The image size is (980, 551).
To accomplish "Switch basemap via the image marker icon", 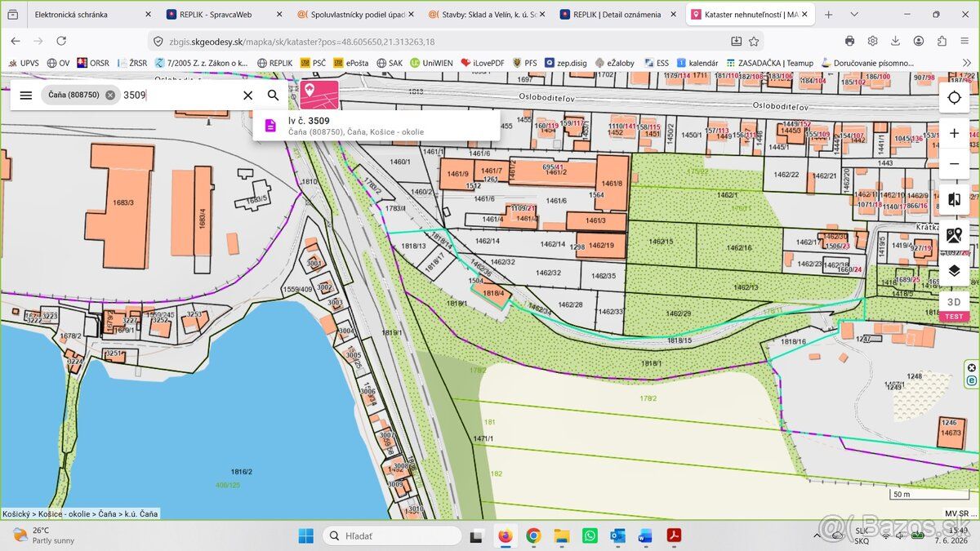I will pyautogui.click(x=954, y=235).
